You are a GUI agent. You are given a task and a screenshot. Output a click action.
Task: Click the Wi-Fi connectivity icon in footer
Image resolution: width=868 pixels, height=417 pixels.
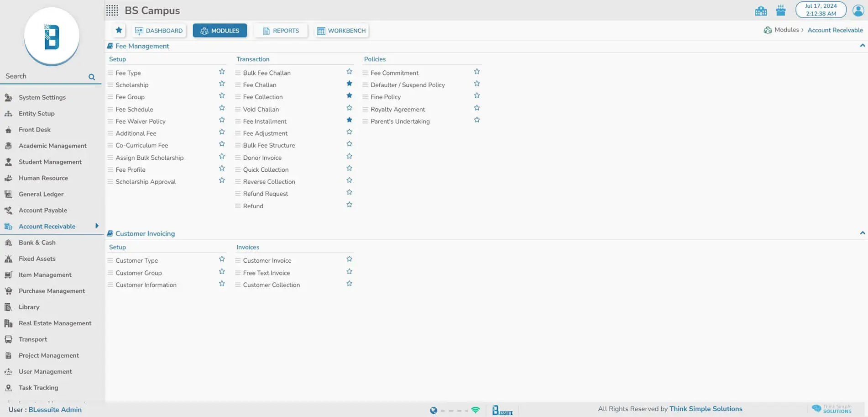click(476, 410)
